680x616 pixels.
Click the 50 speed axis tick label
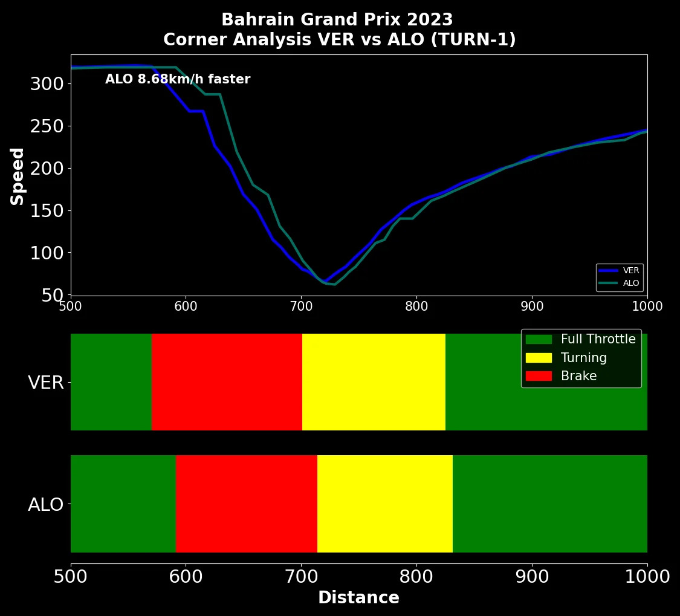[x=53, y=296]
